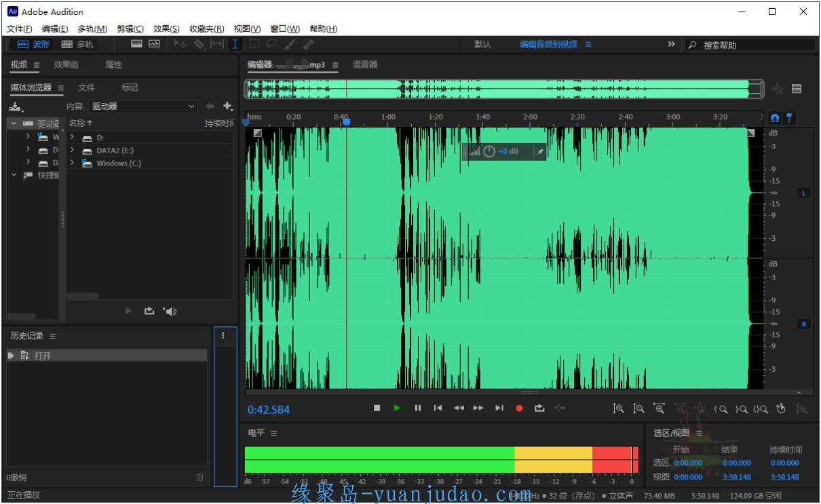Toggle loop playback button
This screenshot has width=821, height=504.
(539, 408)
